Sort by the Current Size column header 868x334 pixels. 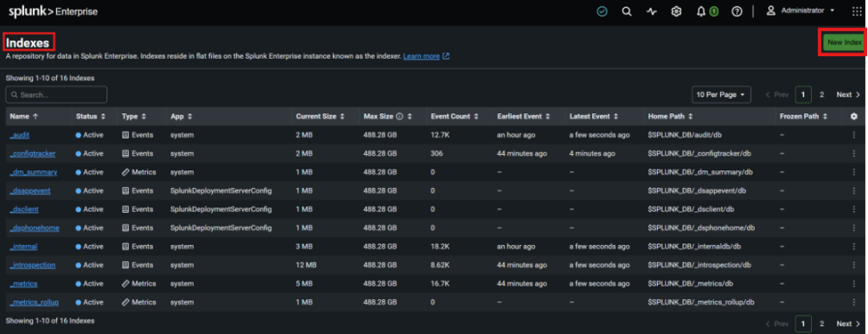tap(320, 117)
